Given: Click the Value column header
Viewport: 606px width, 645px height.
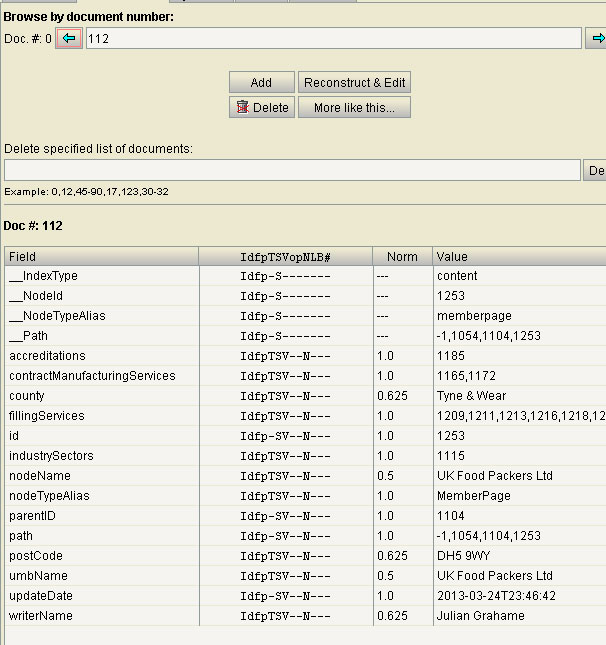Looking at the screenshot, I should [x=519, y=257].
